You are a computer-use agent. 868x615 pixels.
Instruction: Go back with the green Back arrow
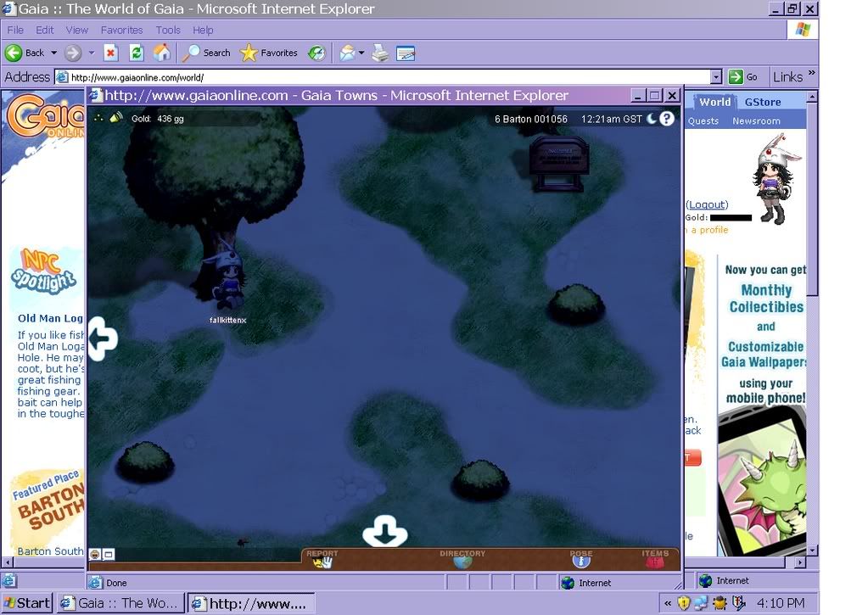25,53
